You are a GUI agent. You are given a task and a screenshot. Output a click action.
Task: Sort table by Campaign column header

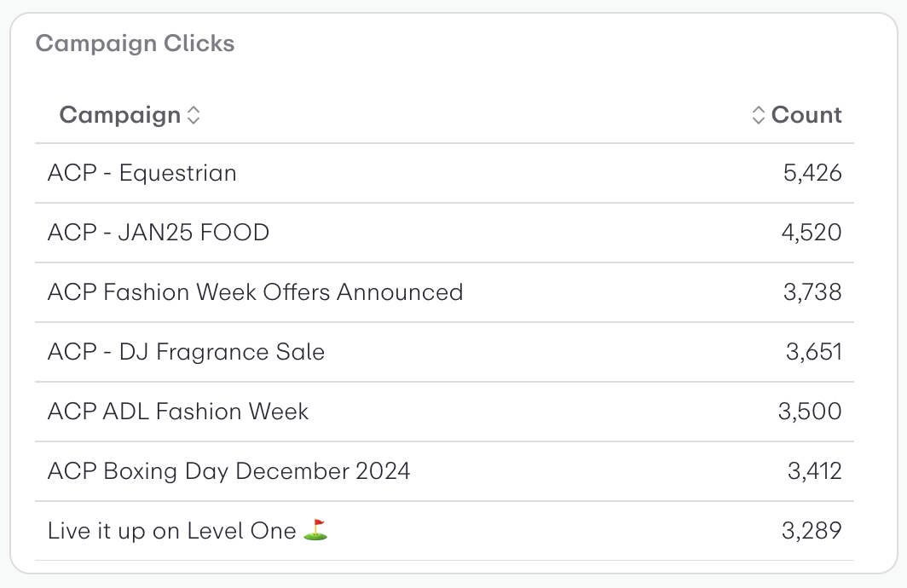pos(120,115)
